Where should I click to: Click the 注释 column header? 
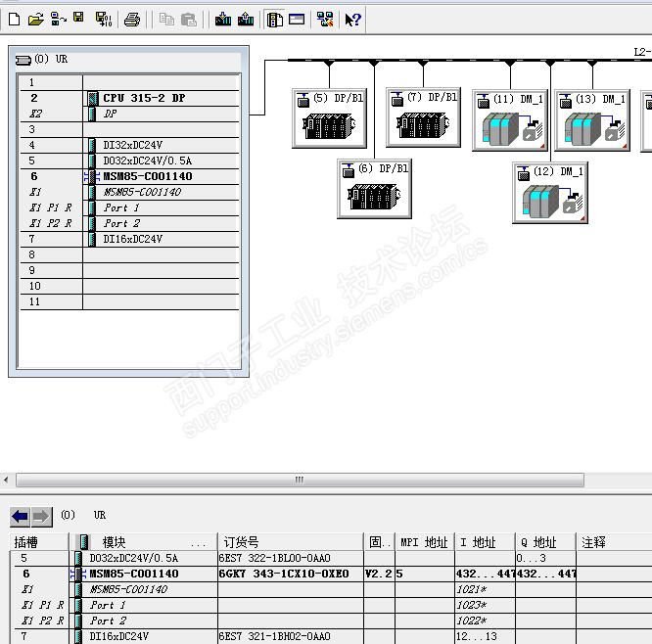[x=614, y=542]
